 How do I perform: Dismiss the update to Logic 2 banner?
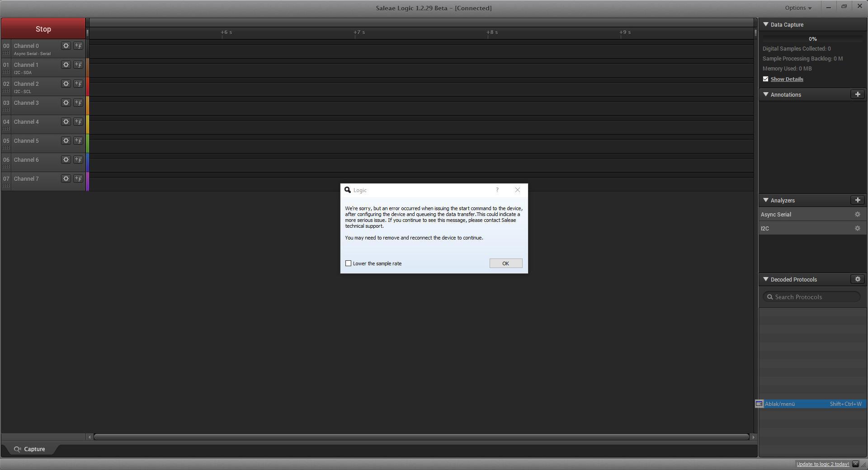point(855,464)
